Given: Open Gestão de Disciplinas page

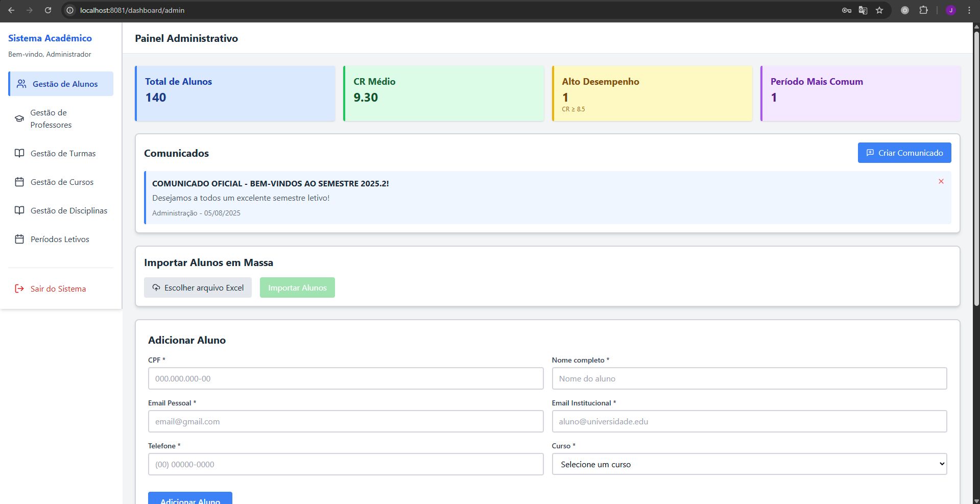Looking at the screenshot, I should 61,210.
